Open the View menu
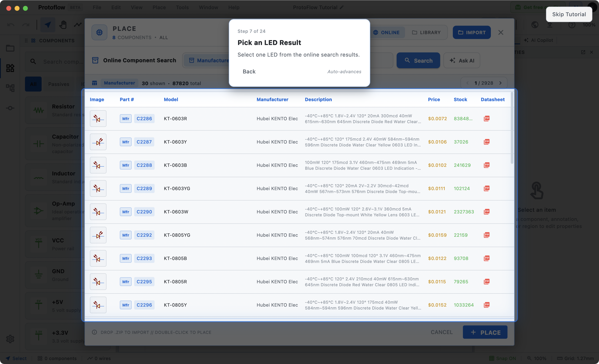 tap(137, 7)
